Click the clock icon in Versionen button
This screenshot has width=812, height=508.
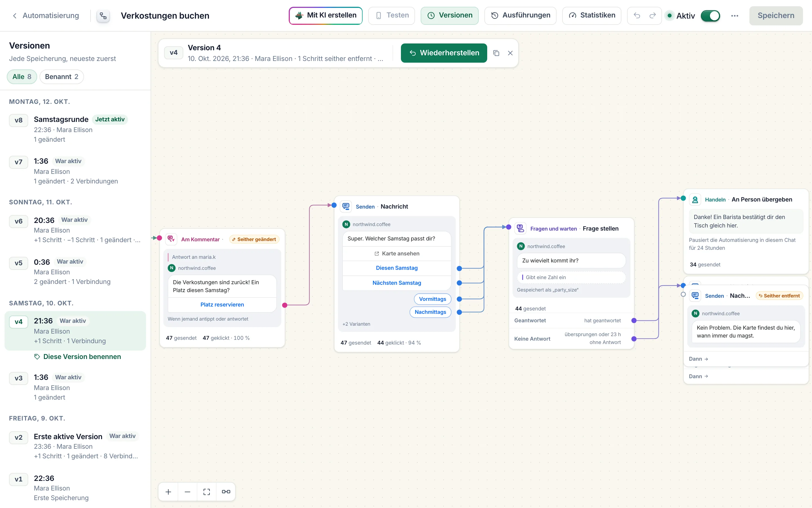pyautogui.click(x=431, y=16)
